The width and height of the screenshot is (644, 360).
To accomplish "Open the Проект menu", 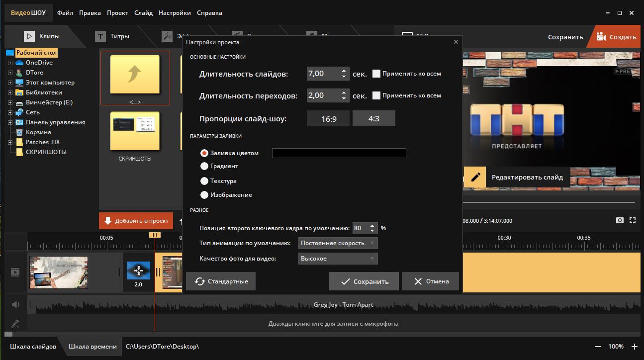I will click(117, 13).
